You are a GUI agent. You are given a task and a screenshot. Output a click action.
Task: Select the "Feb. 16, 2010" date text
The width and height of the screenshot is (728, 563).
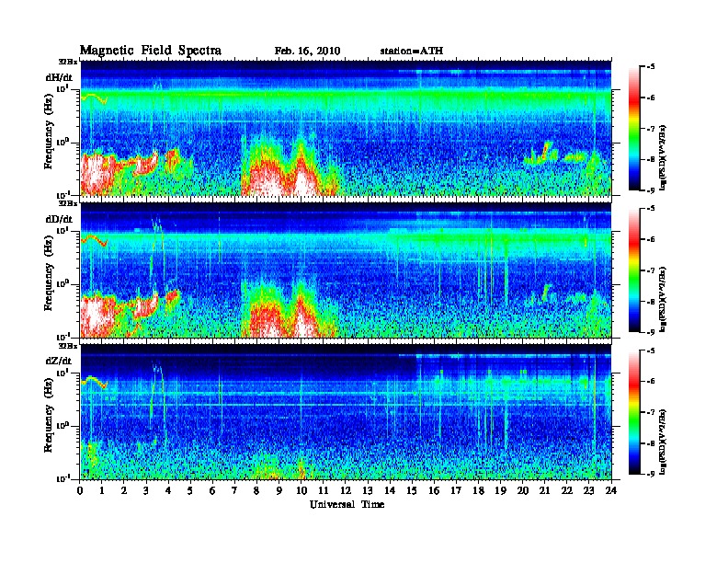click(307, 52)
